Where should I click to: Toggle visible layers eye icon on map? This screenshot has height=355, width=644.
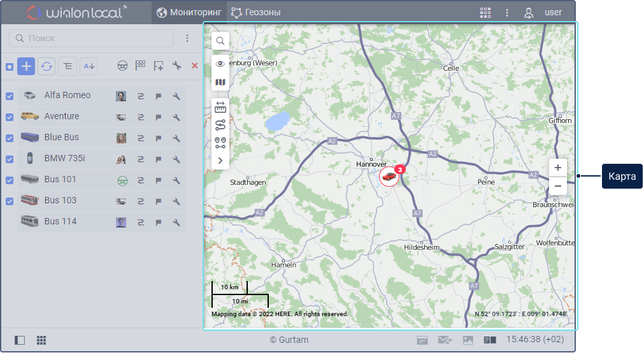click(220, 63)
